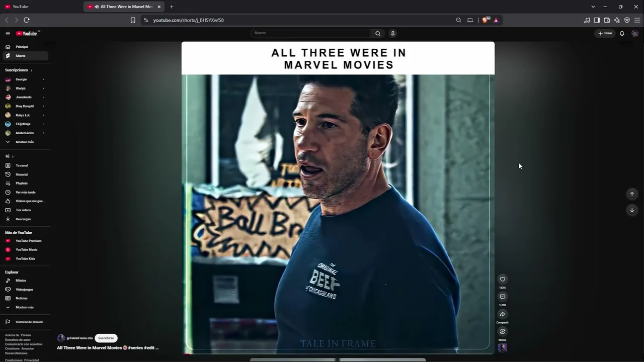
Task: Open the browser main menu
Action: (637, 20)
